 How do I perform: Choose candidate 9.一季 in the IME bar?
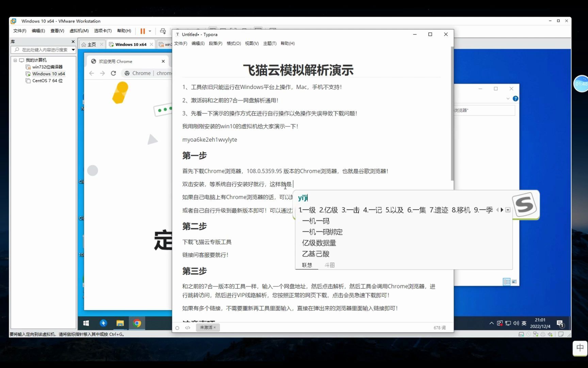483,210
